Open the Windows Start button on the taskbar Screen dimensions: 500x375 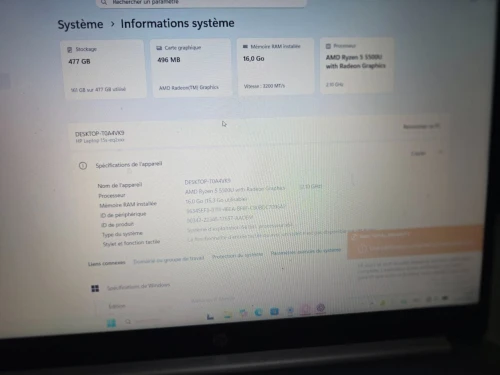point(111,323)
